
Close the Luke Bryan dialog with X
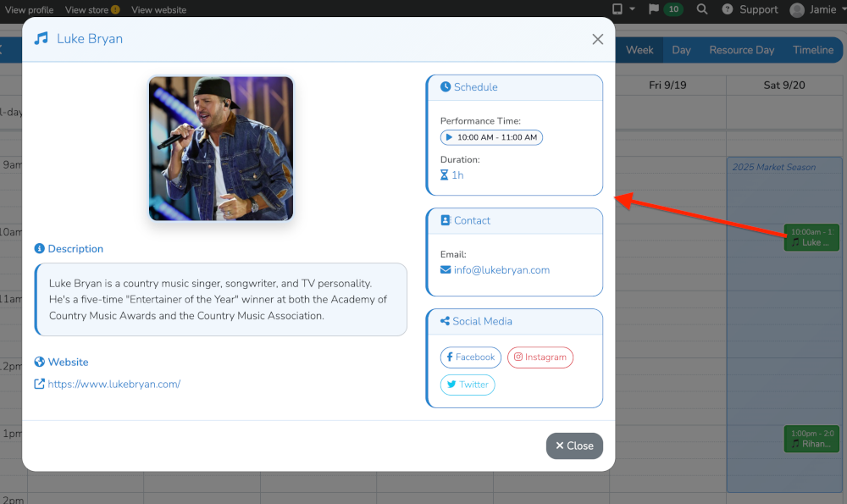pos(598,39)
